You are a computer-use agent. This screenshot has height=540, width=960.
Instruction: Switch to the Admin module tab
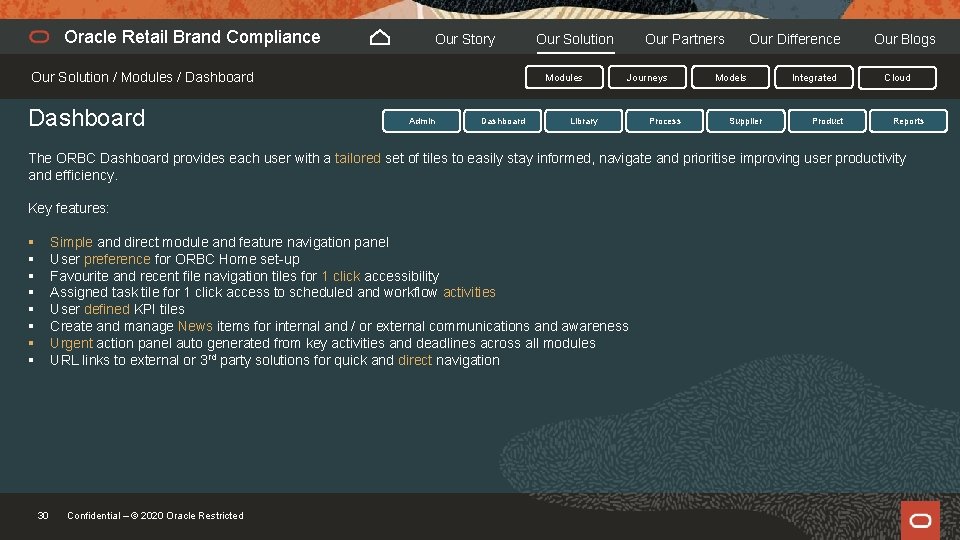pyautogui.click(x=422, y=121)
